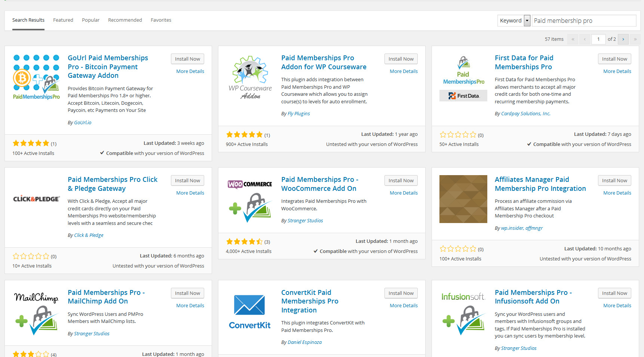
Task: Install Click & Pledge Gateway plugin
Action: pyautogui.click(x=187, y=180)
